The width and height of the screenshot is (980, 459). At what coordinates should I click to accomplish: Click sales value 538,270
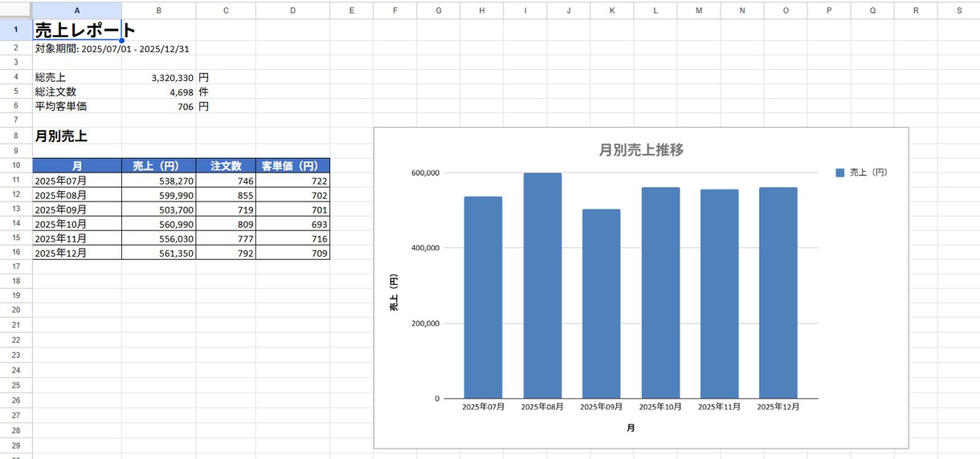click(159, 181)
